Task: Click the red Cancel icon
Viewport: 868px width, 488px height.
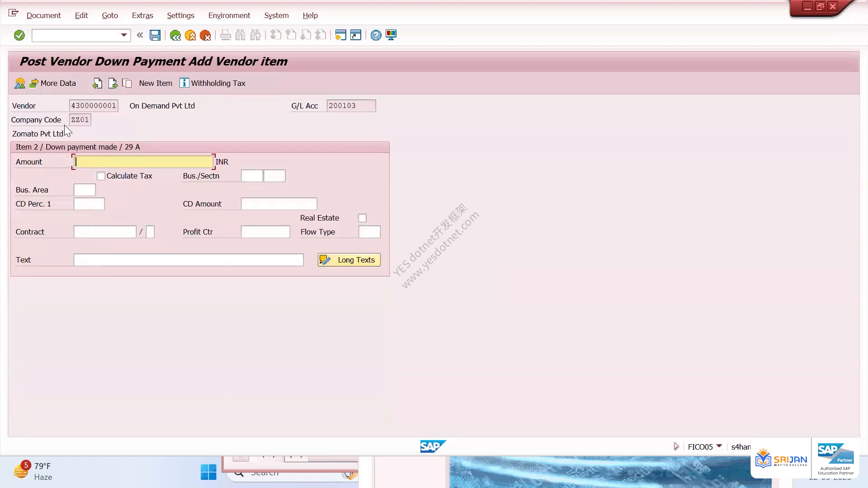Action: coord(205,35)
